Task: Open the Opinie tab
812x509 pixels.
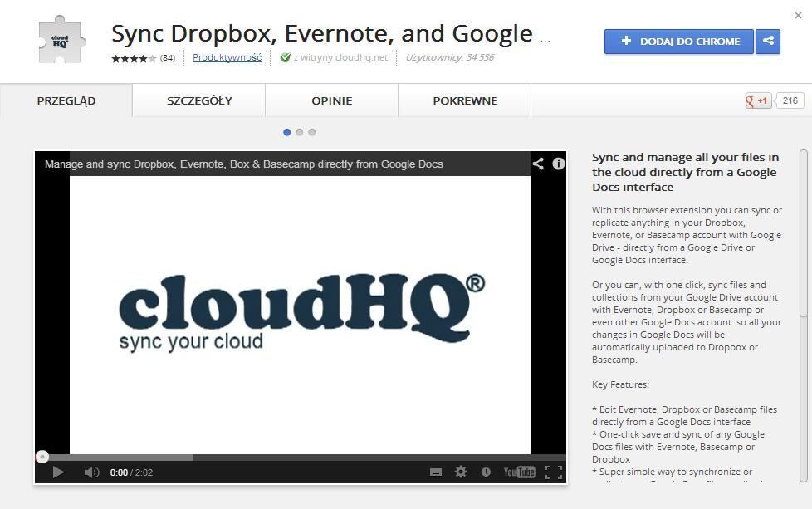Action: (x=332, y=100)
